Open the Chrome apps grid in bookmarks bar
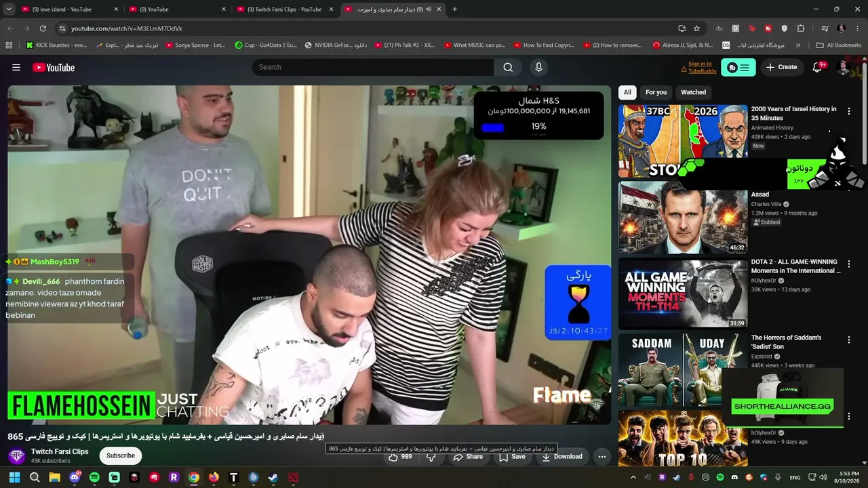Viewport: 868px width, 488px height. [x=9, y=45]
